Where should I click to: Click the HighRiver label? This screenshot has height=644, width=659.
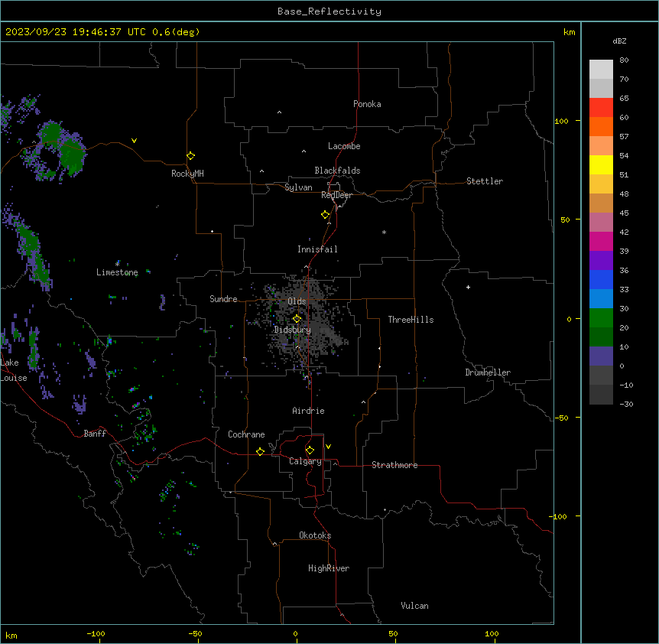[329, 568]
